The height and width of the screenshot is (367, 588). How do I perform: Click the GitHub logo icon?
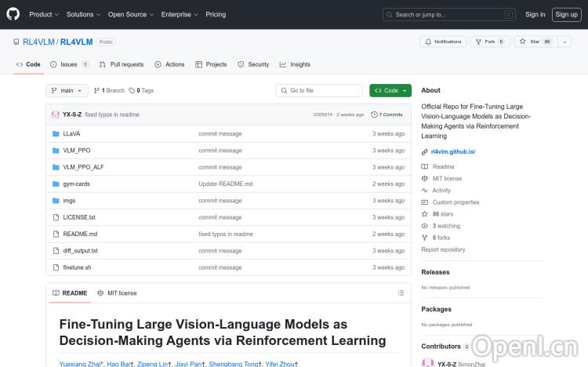point(13,14)
